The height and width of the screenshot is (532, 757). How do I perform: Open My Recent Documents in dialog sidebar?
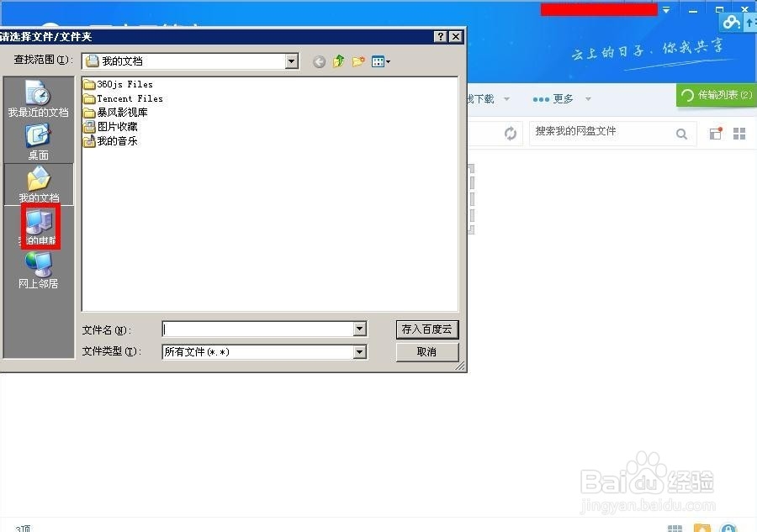coord(38,98)
